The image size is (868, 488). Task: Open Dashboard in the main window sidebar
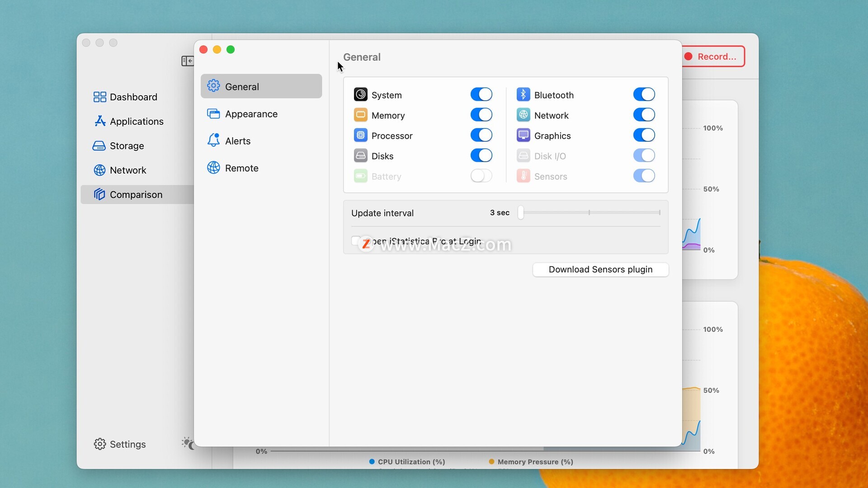pyautogui.click(x=137, y=97)
